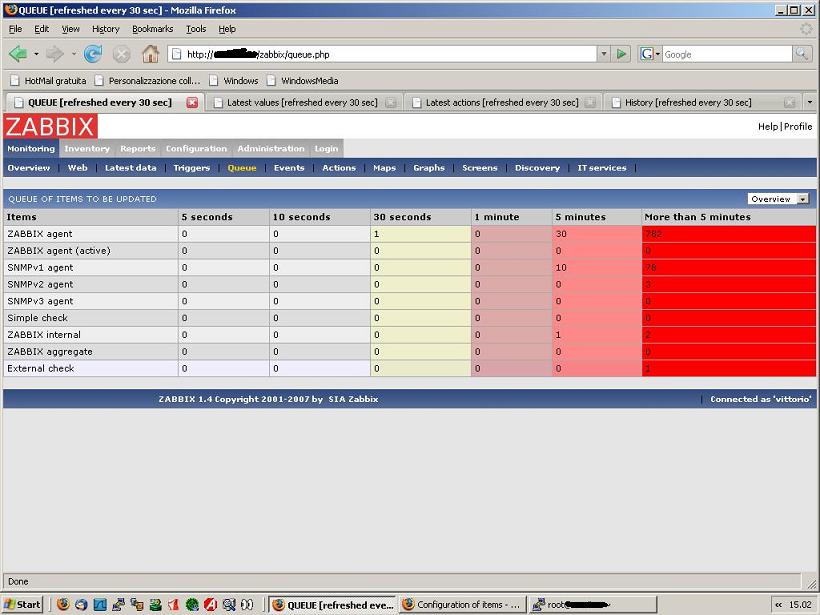Open the Help menu in the menu bar
Image resolution: width=820 pixels, height=615 pixels.
click(227, 29)
